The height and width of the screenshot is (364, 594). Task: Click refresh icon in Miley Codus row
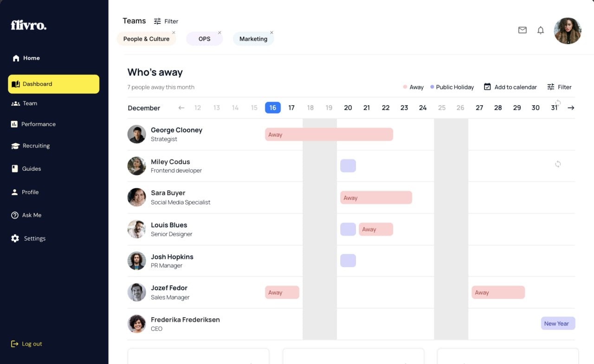558,164
